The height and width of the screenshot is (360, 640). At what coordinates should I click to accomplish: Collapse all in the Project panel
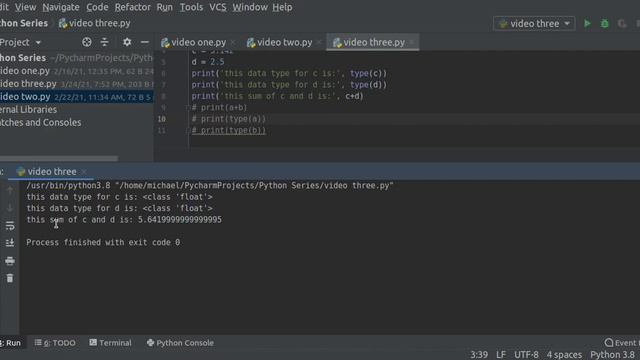click(x=104, y=42)
